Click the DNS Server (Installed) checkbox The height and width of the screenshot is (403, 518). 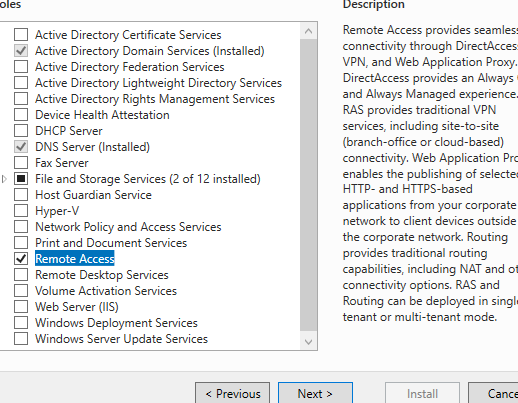click(21, 147)
